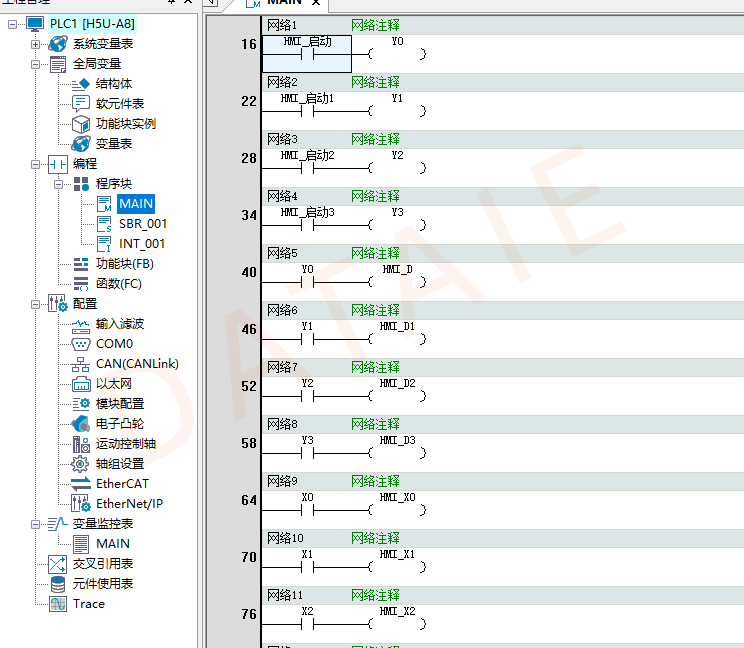Open the SBR_001 subroutine
Image resolution: width=744 pixels, height=648 pixels.
point(143,224)
